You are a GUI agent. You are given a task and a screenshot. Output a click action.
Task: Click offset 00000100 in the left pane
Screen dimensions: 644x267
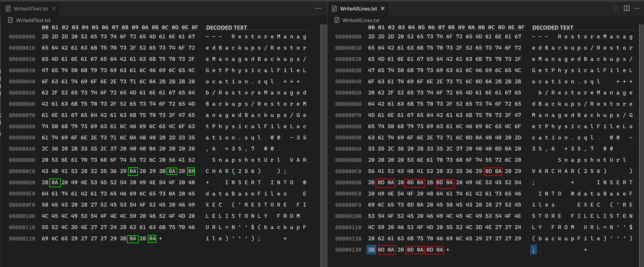point(22,216)
